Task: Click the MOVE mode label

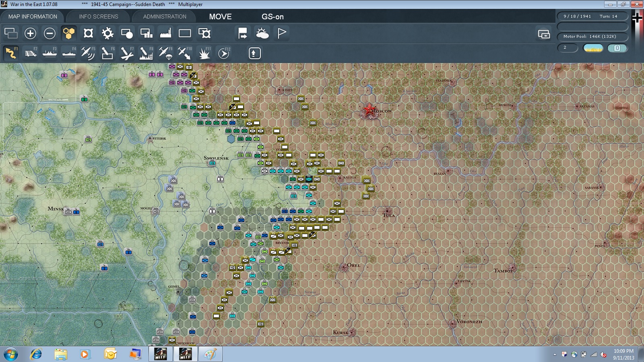Action: pos(220,16)
